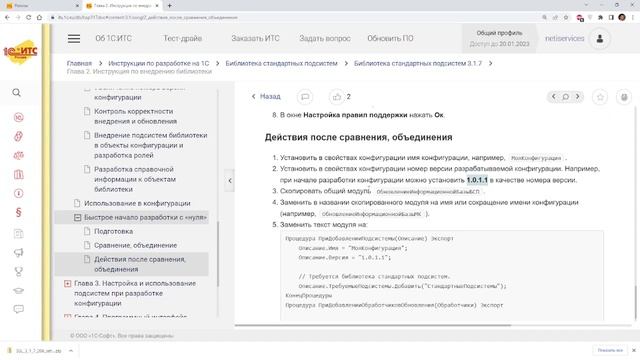Open 'Обновить ПО' menu item
Screen dimensions: 640x360
point(390,38)
